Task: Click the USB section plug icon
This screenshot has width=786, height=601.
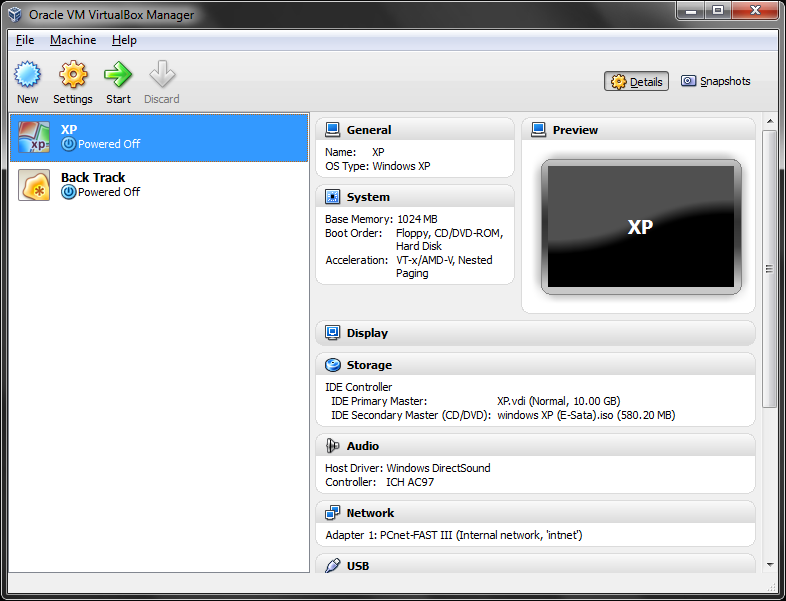Action: [x=332, y=566]
